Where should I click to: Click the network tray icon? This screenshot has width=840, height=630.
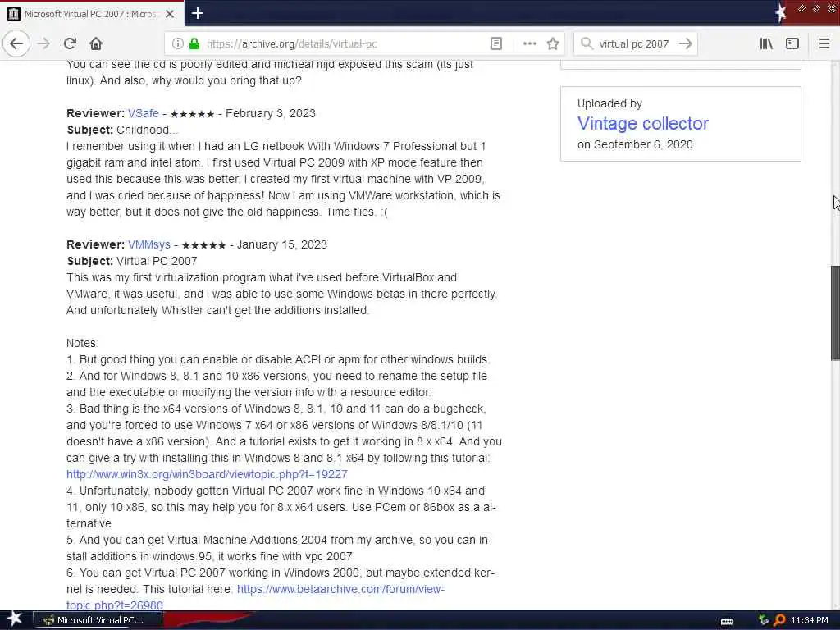click(764, 620)
